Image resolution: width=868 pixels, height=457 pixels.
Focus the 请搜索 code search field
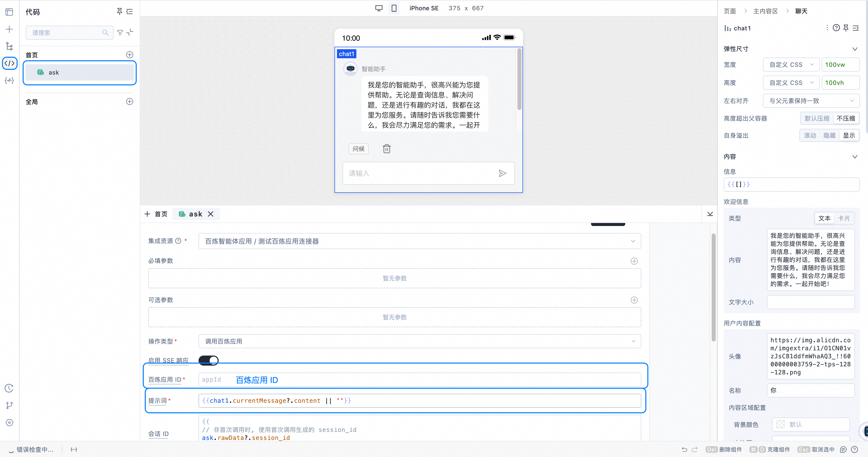[69, 33]
